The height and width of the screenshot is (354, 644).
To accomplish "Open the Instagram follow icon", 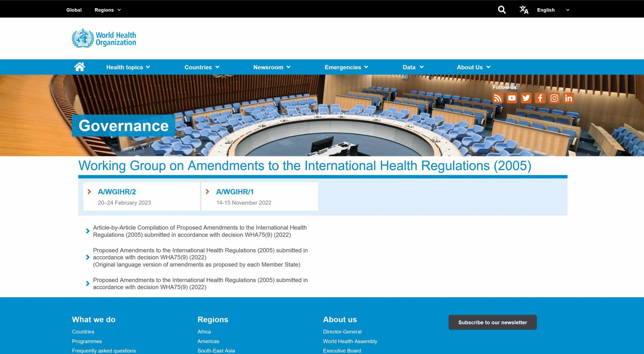I will click(x=554, y=98).
